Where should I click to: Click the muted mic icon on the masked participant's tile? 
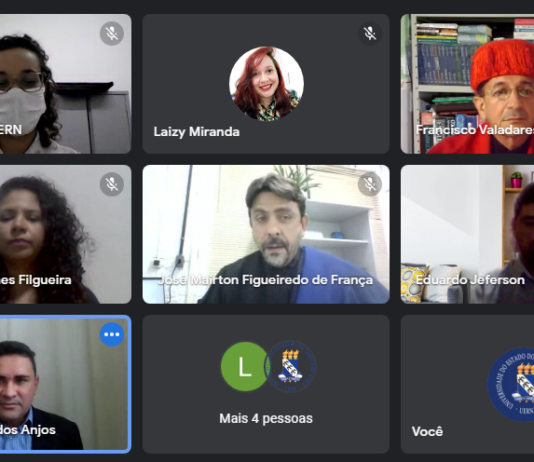tap(112, 33)
